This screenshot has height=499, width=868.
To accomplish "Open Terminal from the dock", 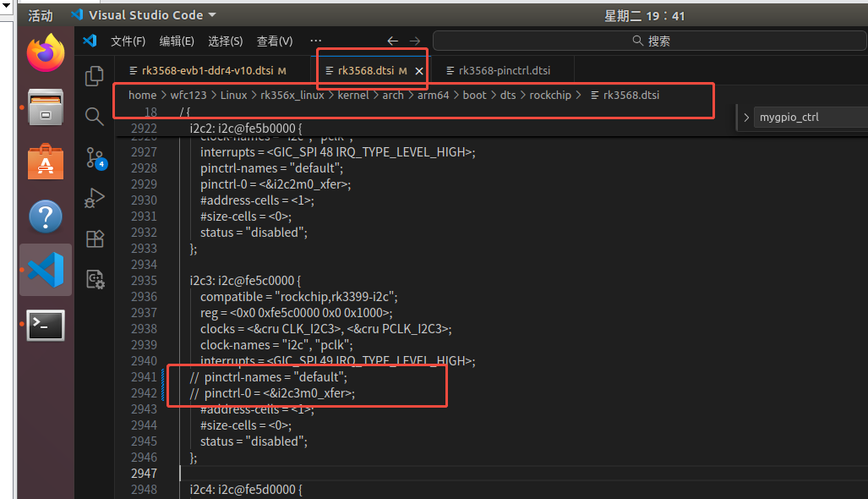I will tap(46, 325).
